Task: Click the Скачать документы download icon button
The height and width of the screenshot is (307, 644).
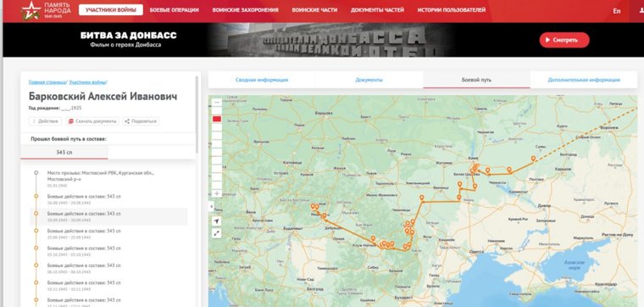Action: pos(92,121)
